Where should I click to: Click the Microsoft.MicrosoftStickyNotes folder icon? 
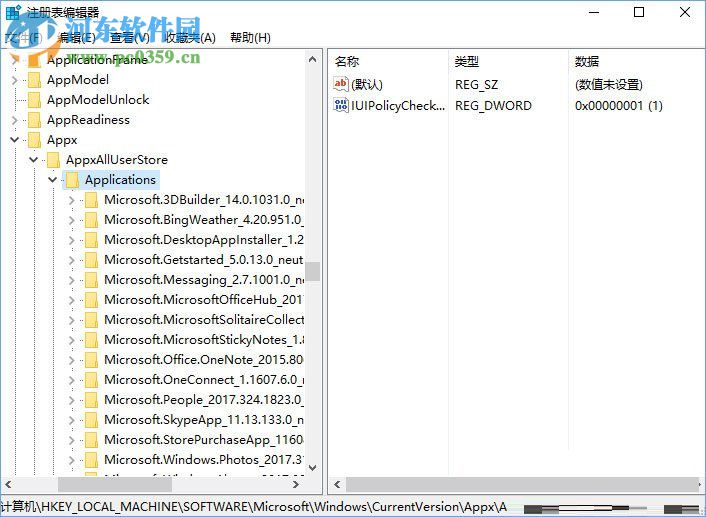coord(91,340)
